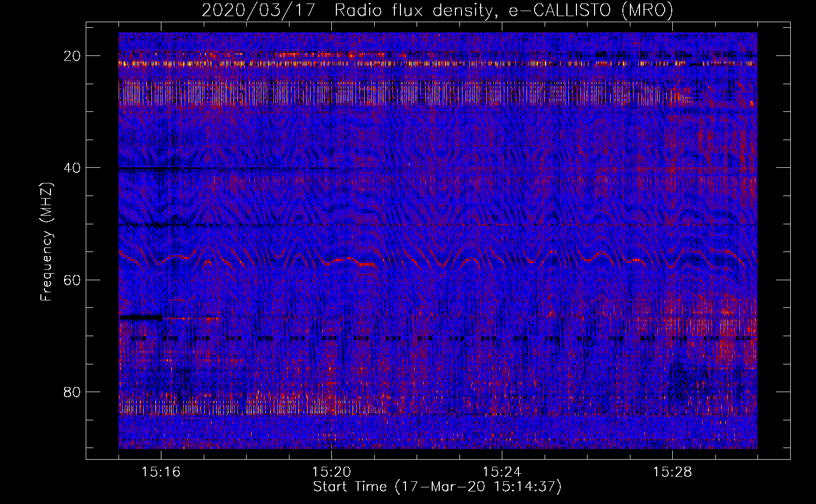Viewport: 816px width, 504px height.
Task: Select the 'Frequency (MHZ)' y-axis label
Action: pos(46,241)
